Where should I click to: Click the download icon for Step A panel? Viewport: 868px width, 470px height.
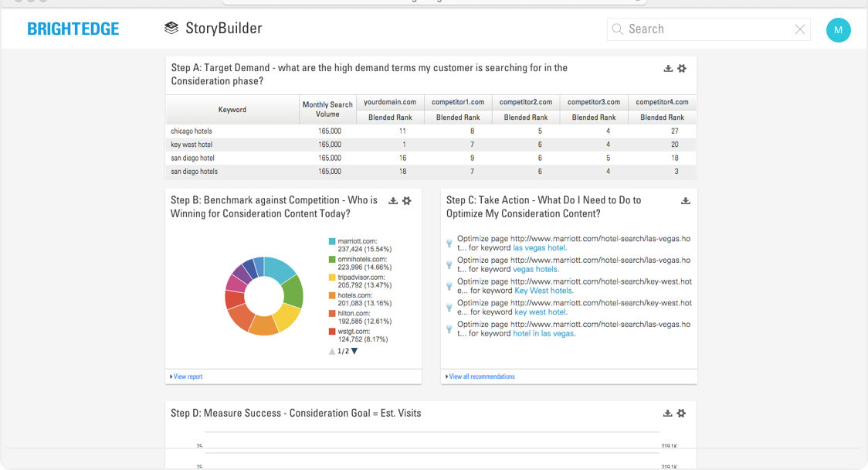point(668,69)
